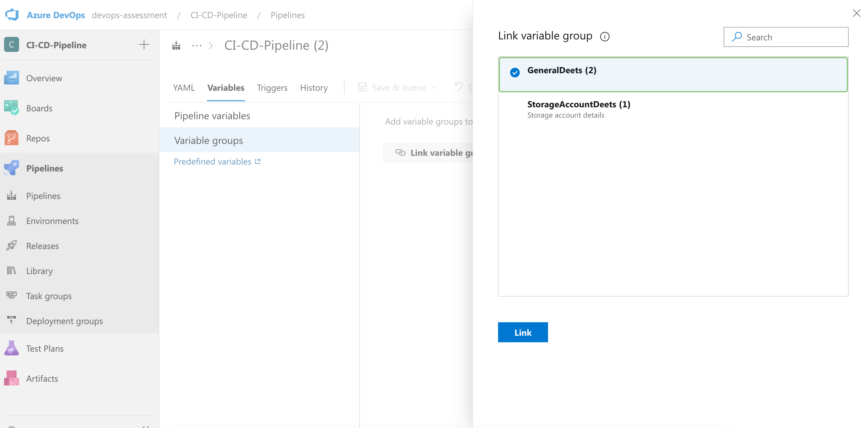Open the Environments section
The height and width of the screenshot is (428, 868).
(x=52, y=221)
